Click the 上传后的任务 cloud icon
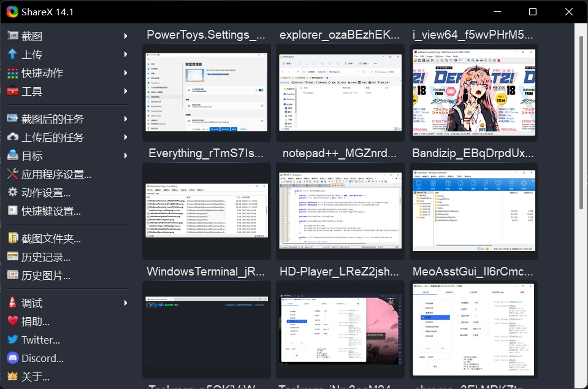The width and height of the screenshot is (588, 389). point(12,137)
